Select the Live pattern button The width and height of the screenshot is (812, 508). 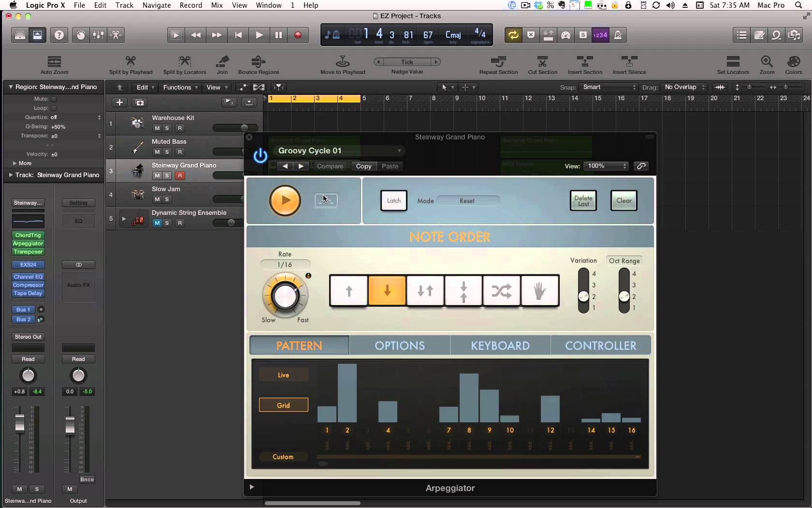point(283,375)
